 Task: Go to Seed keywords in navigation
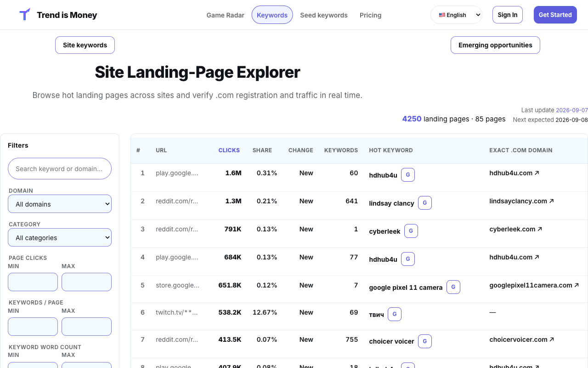tap(324, 15)
